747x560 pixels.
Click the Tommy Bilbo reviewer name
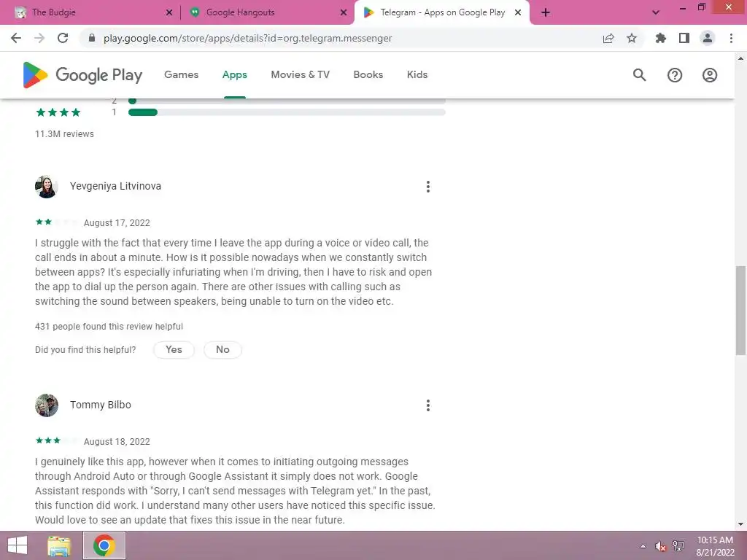(x=101, y=405)
